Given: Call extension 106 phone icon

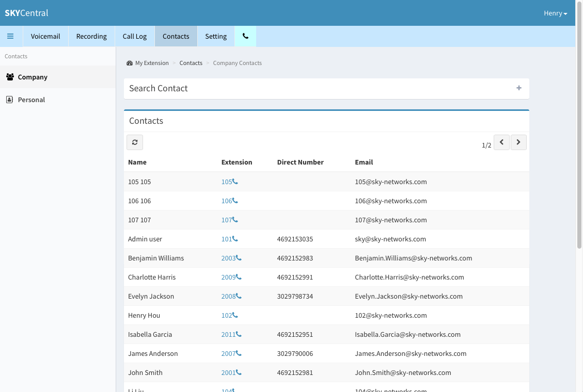Looking at the screenshot, I should click(x=235, y=201).
